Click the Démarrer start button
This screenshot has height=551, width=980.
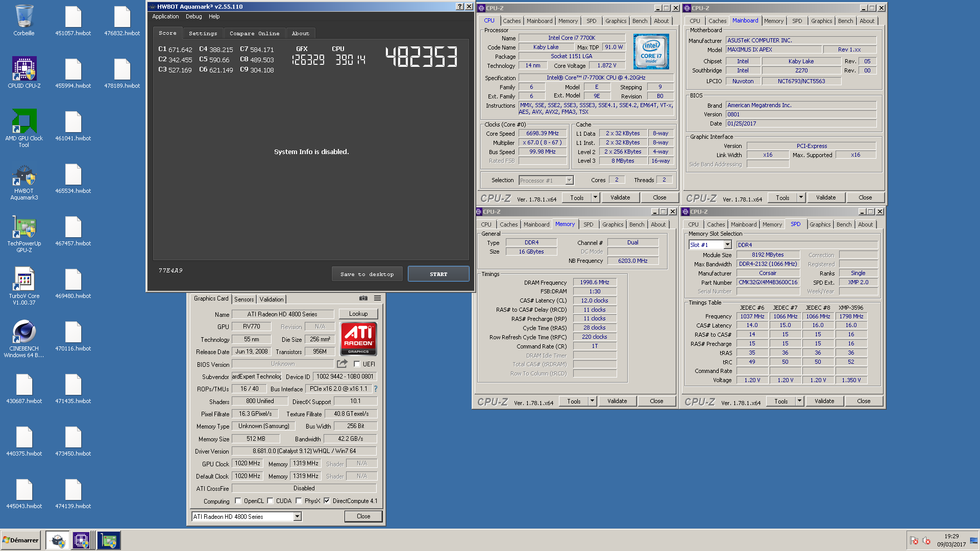[20, 540]
